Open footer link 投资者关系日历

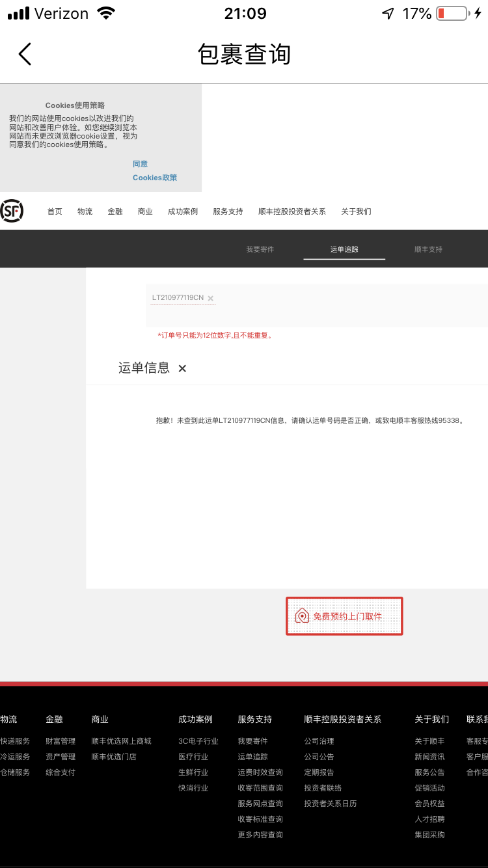pos(331,804)
